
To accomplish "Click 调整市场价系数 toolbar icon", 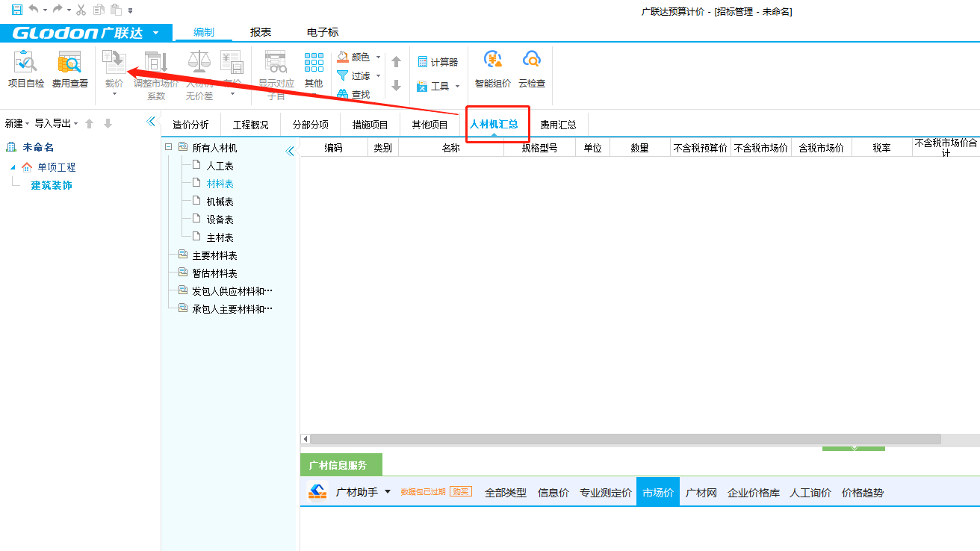I will click(156, 63).
